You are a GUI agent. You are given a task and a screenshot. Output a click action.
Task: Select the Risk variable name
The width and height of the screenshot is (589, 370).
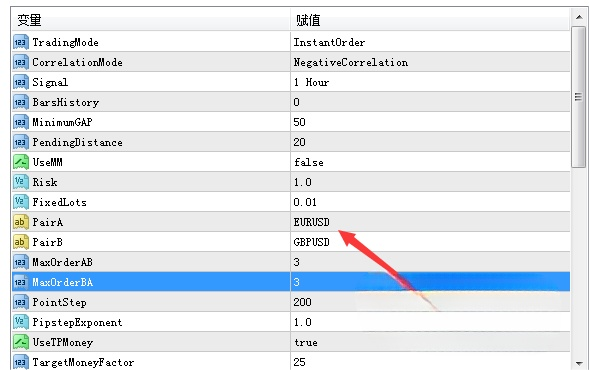[x=45, y=182]
